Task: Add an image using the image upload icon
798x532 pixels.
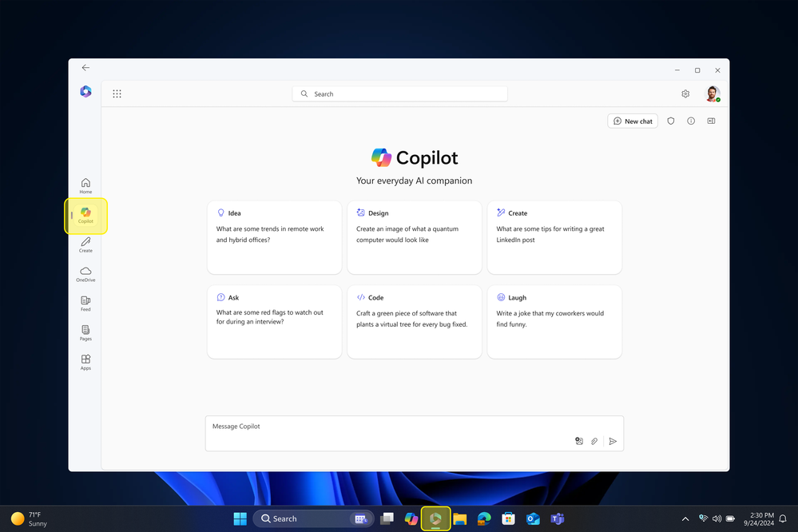Action: [x=578, y=441]
